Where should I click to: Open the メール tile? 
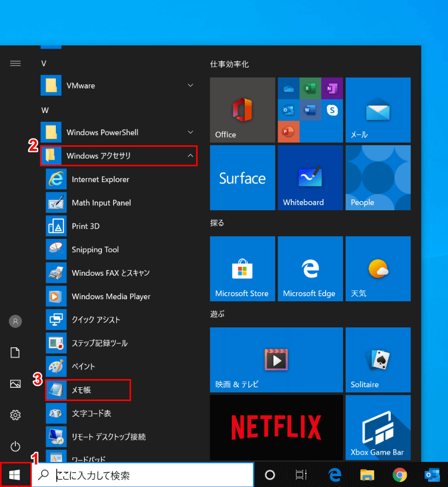click(x=378, y=110)
